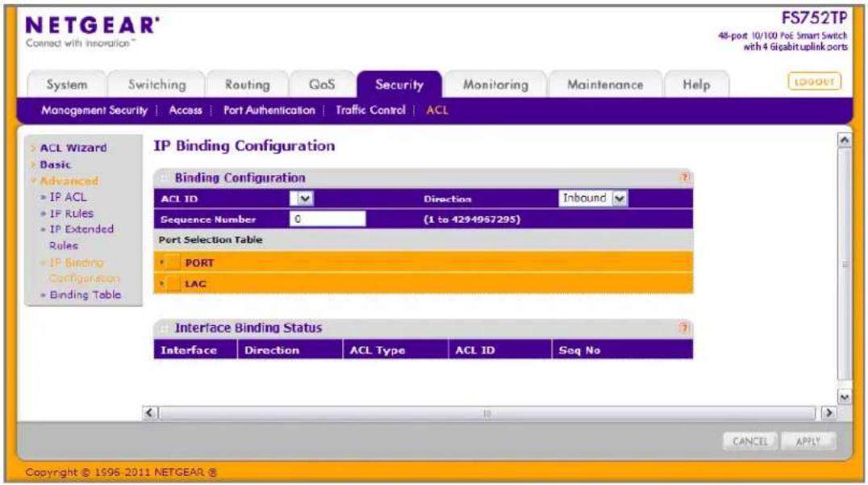The height and width of the screenshot is (485, 868).
Task: Click horizontal scrollbar left arrow
Action: 150,413
